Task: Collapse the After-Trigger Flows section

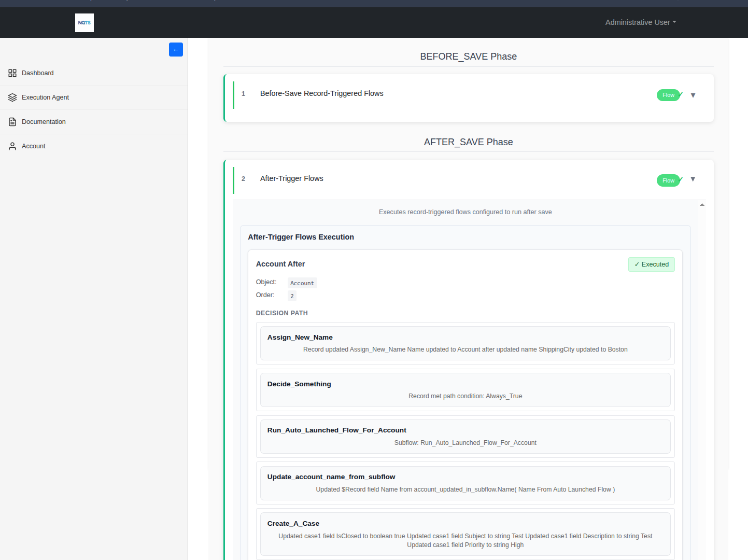Action: point(693,180)
